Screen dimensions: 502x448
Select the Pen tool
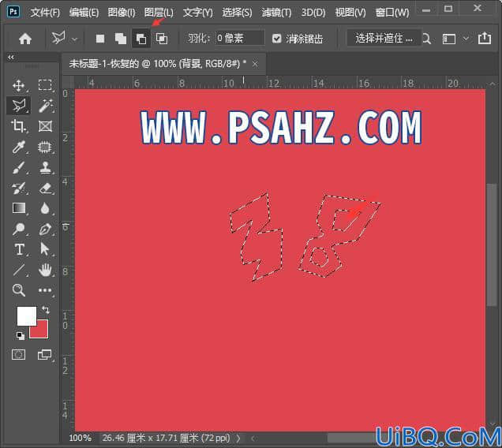pyautogui.click(x=45, y=229)
